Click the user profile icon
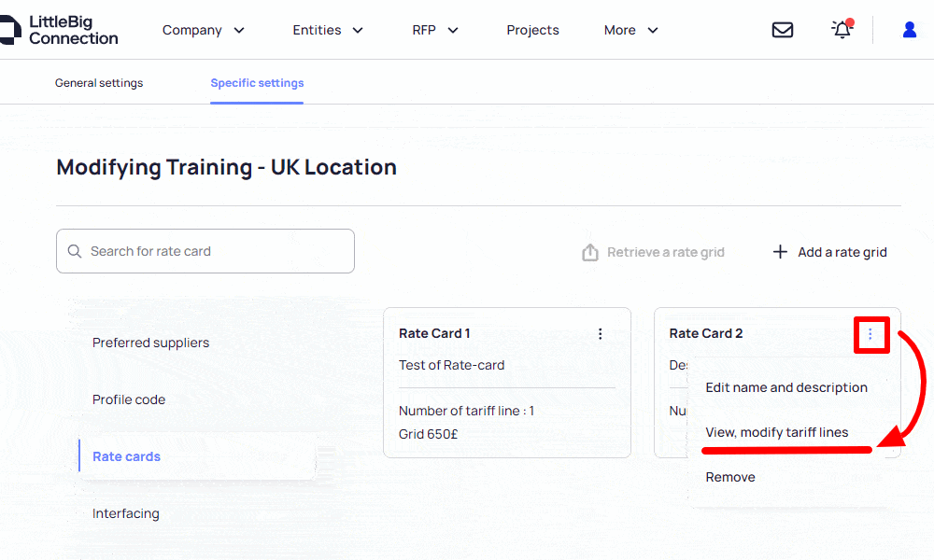The width and height of the screenshot is (934, 560). [909, 29]
